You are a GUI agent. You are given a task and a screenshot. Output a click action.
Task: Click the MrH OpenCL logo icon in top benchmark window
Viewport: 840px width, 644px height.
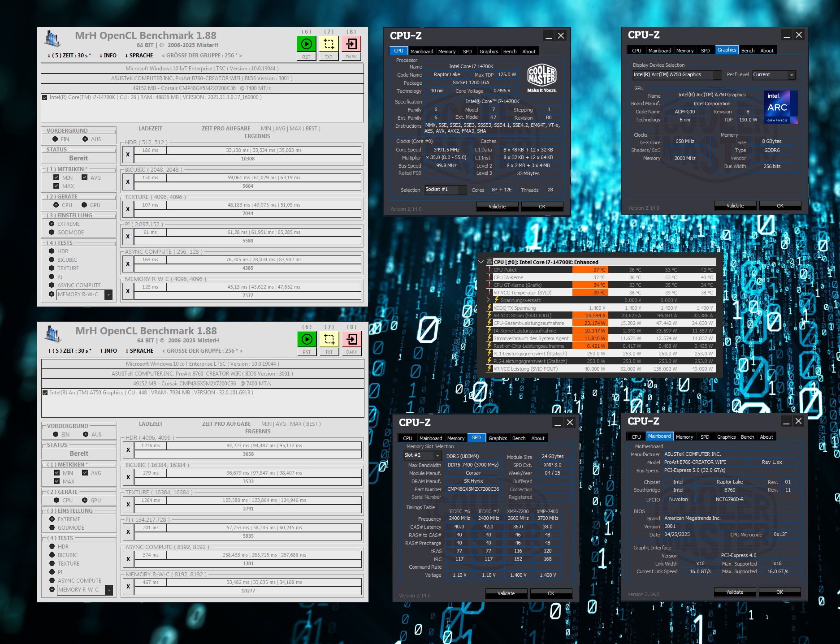pos(52,39)
